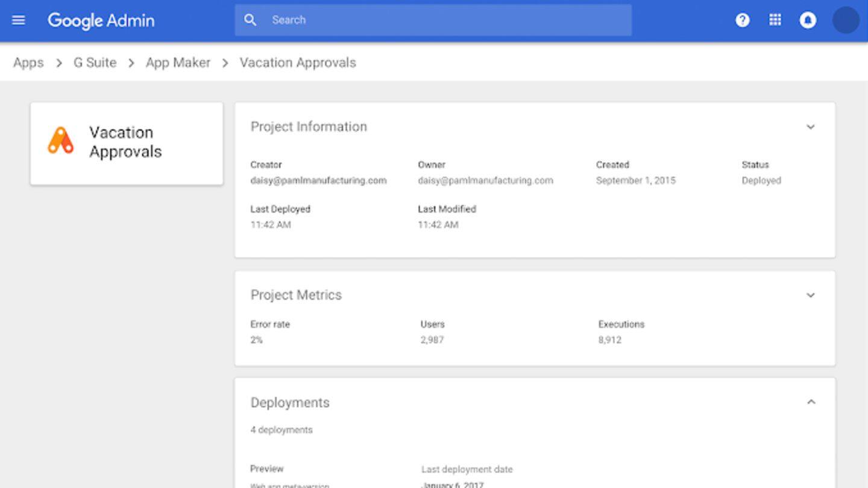Click the Last Deployed time 11:42 AM

click(271, 224)
